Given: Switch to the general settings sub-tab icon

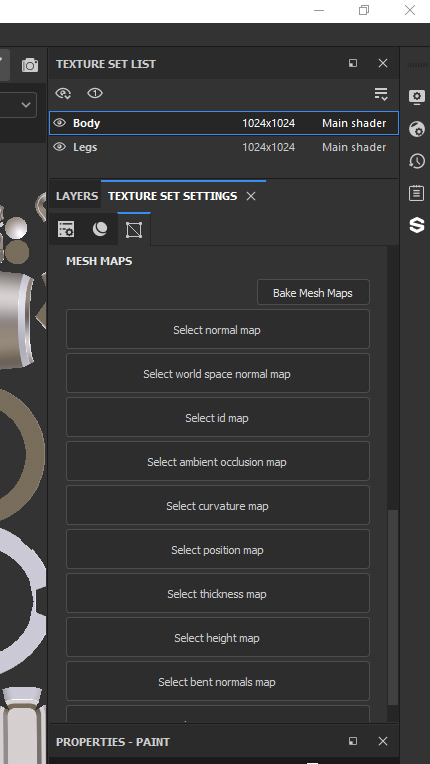Looking at the screenshot, I should 66,229.
